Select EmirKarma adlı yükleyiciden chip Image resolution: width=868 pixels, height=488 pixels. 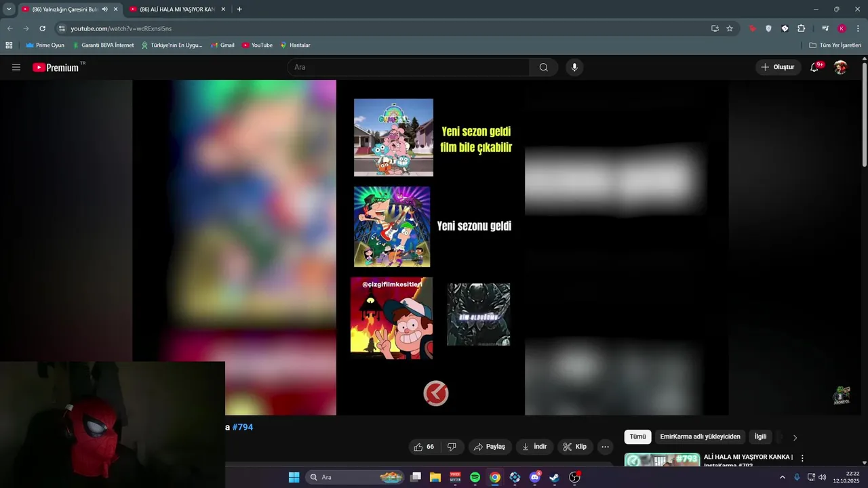tap(701, 436)
